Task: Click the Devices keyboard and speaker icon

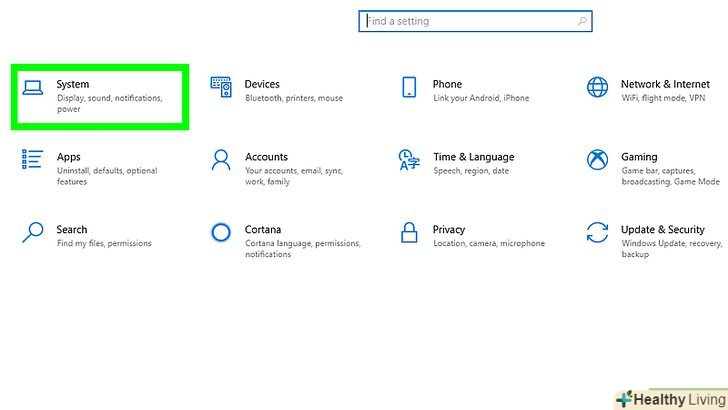Action: [221, 87]
